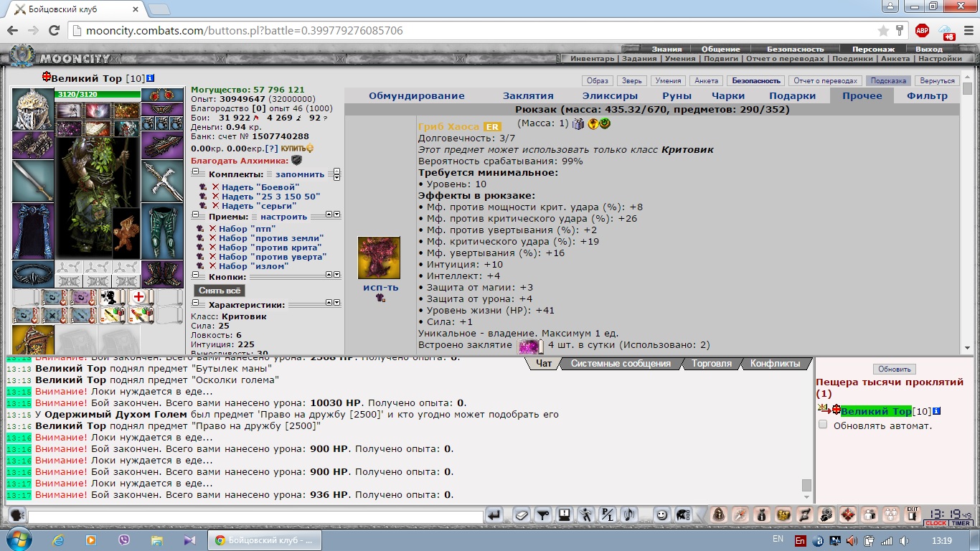Move the Характеристики section down with the arrow
980x551 pixels.
pos(336,302)
